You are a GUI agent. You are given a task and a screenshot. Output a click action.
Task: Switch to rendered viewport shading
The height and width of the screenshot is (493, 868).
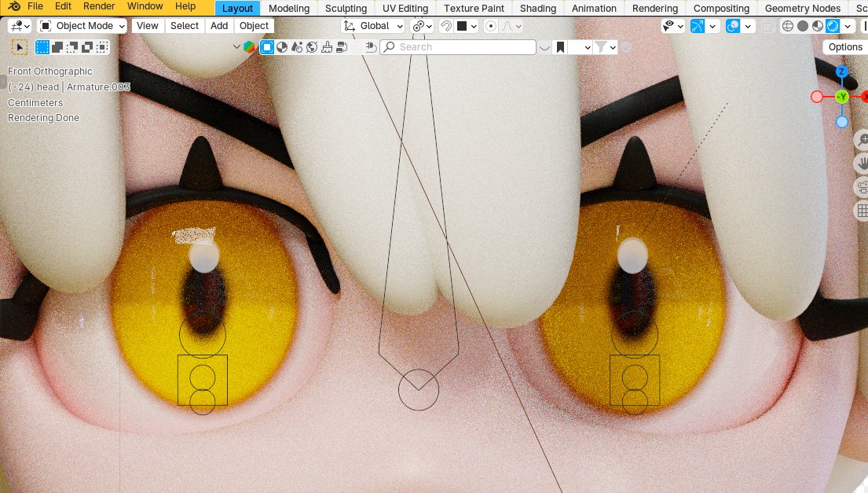(833, 26)
